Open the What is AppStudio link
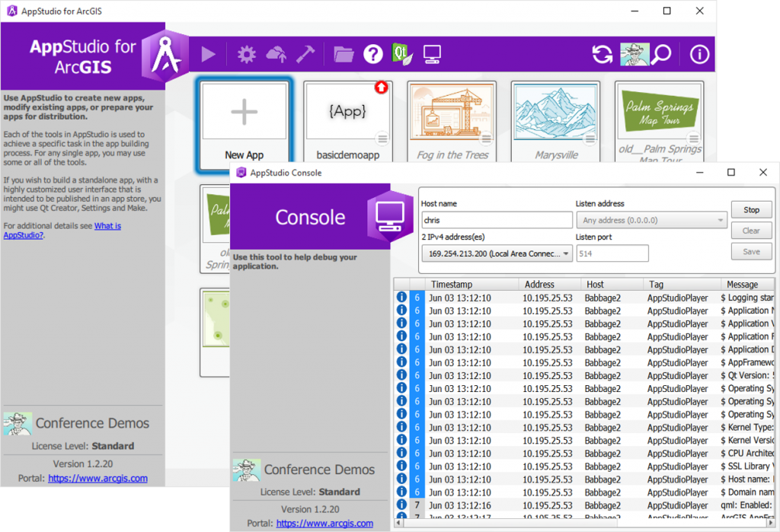 62,230
